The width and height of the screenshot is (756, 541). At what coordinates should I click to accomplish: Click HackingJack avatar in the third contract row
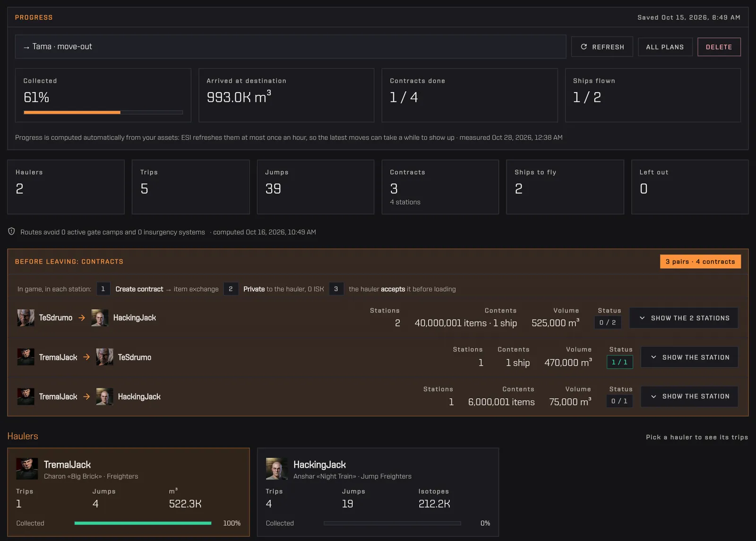(104, 397)
